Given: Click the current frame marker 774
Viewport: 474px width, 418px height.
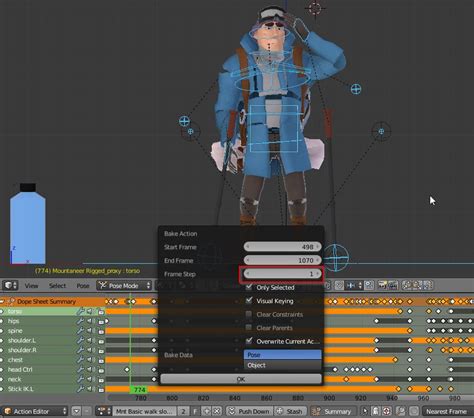Looking at the screenshot, I should (x=139, y=389).
